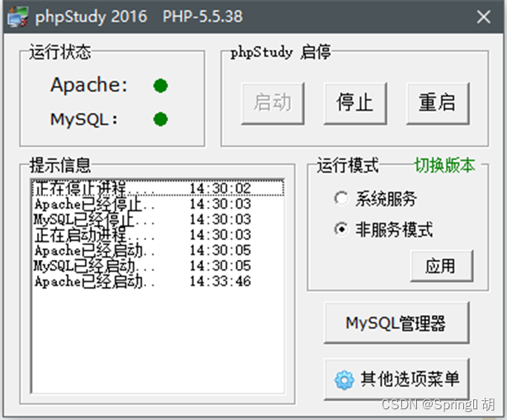Select log row 正在停止进程 14:30:02

click(x=158, y=188)
